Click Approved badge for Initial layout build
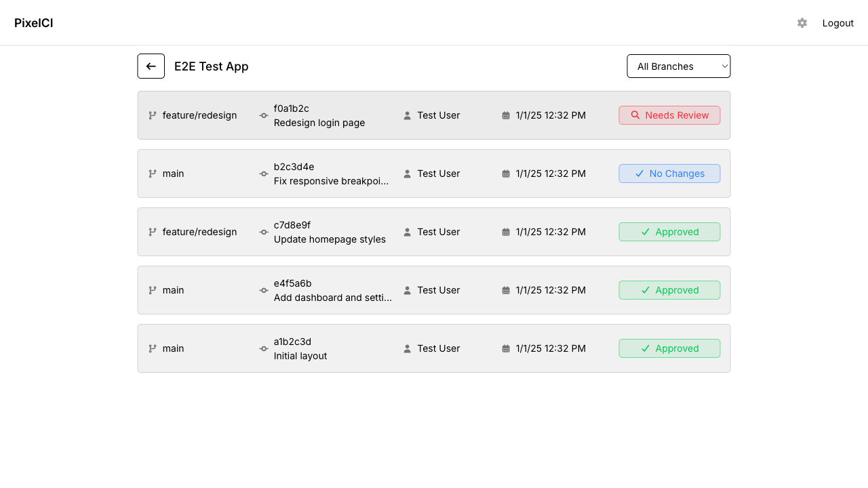 pos(669,348)
